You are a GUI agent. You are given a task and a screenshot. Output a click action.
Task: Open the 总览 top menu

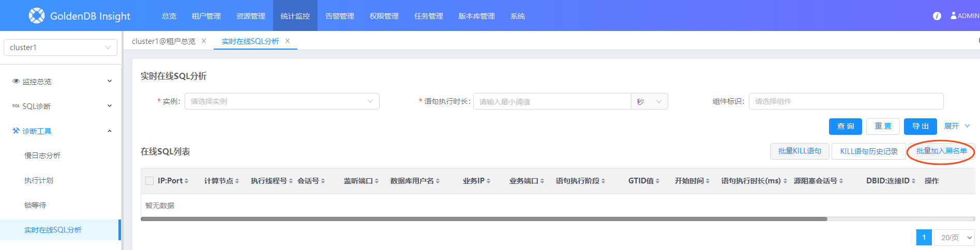pos(169,16)
